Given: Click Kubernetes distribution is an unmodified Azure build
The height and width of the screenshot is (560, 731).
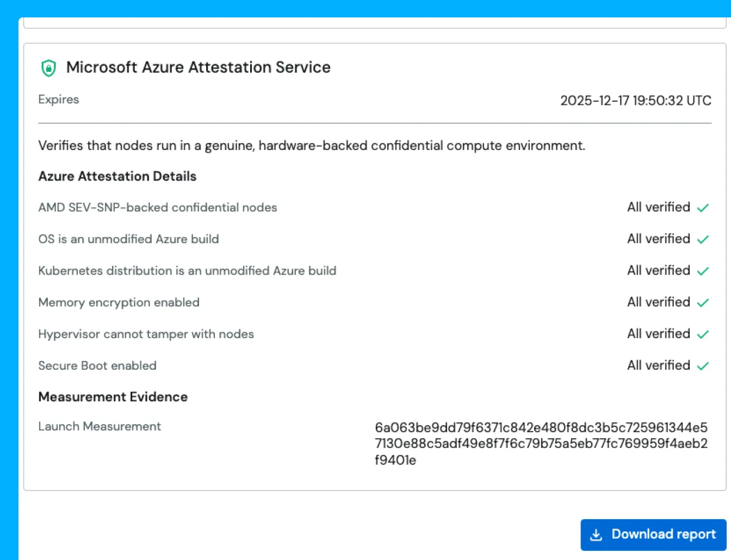Looking at the screenshot, I should pyautogui.click(x=187, y=271).
